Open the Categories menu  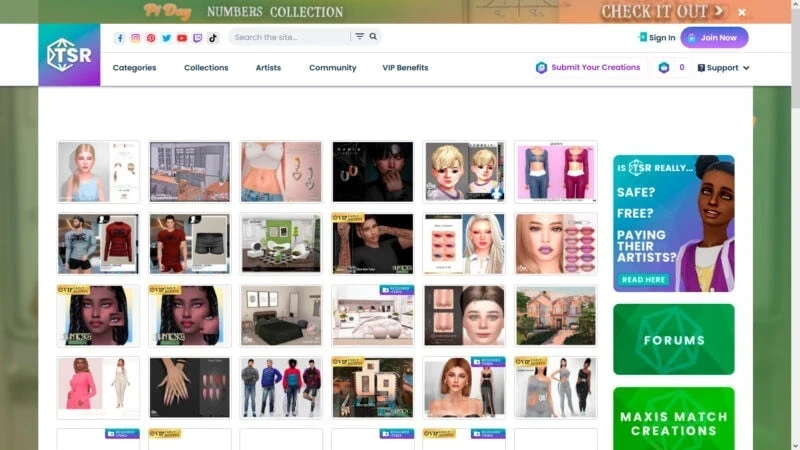click(x=135, y=67)
